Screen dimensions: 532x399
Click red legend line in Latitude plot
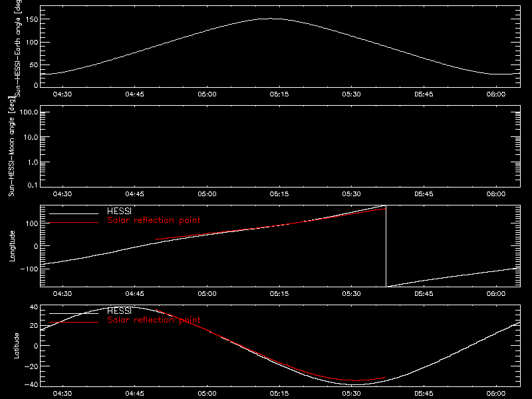74,323
